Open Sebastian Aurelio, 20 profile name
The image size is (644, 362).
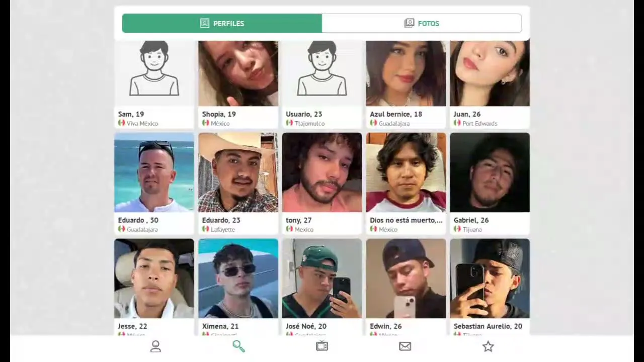click(x=488, y=326)
